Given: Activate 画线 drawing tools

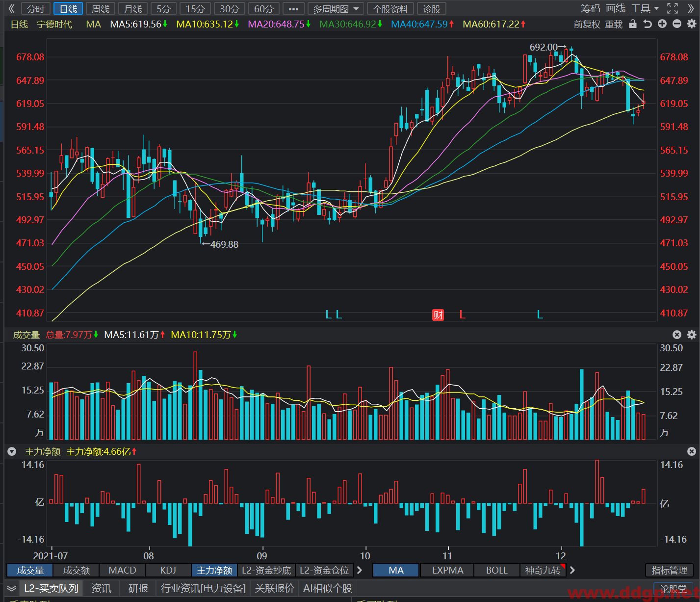Looking at the screenshot, I should [616, 8].
